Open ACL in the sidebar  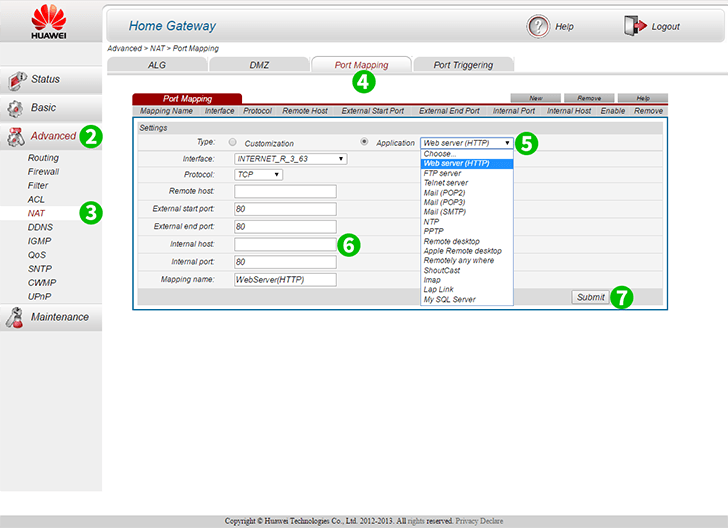pyautogui.click(x=36, y=200)
